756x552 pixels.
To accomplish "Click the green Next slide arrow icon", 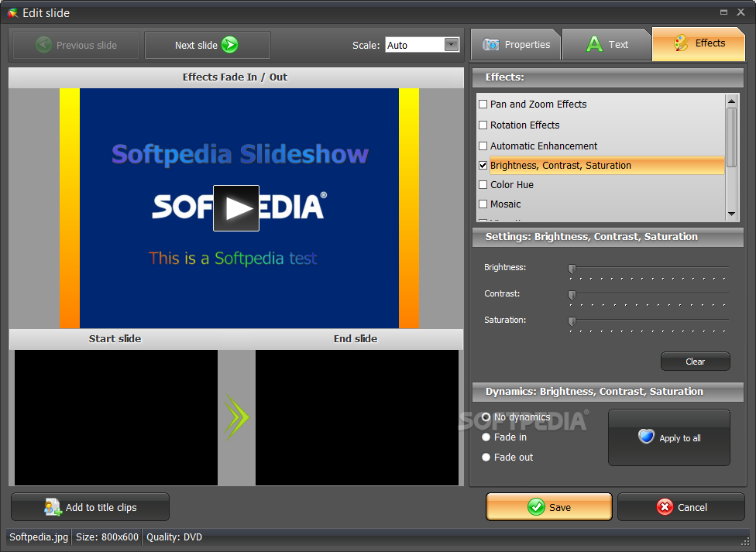I will click(x=230, y=45).
